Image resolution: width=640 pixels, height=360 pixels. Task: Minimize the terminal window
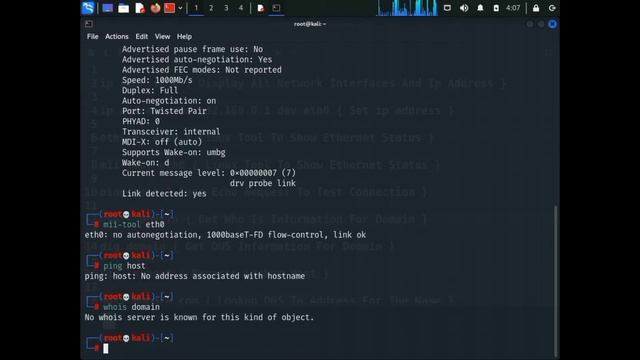[530, 24]
